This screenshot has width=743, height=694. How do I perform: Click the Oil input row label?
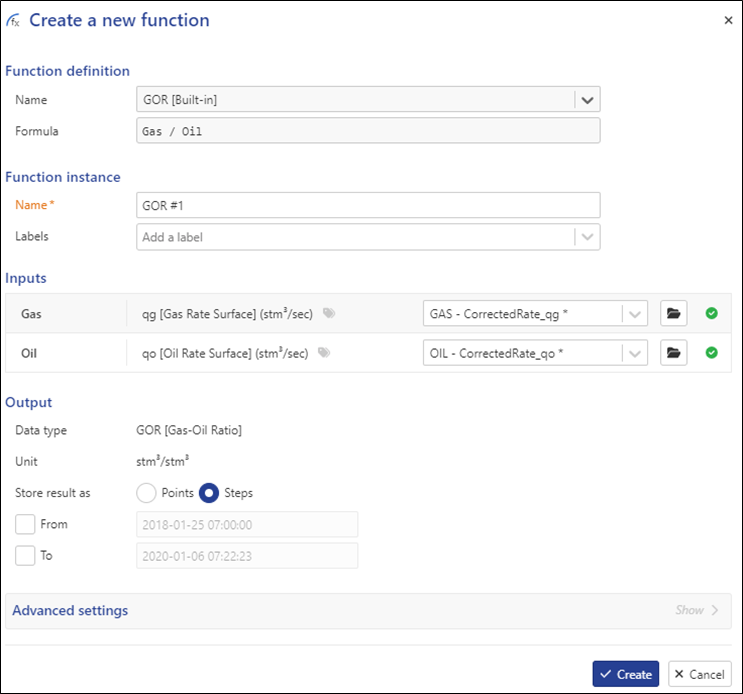tap(29, 353)
